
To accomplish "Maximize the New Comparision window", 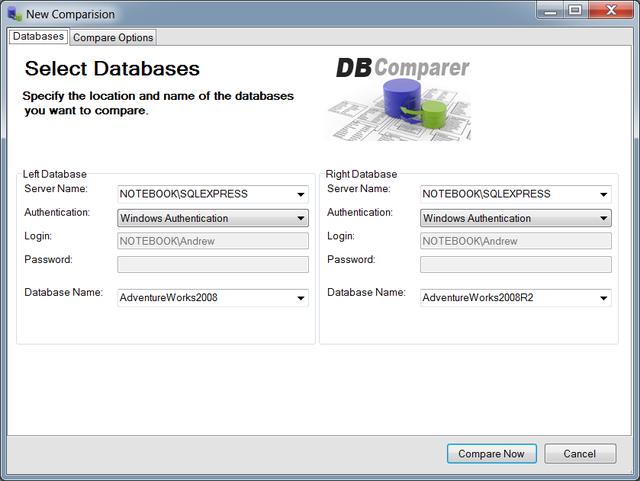I will pyautogui.click(x=574, y=11).
